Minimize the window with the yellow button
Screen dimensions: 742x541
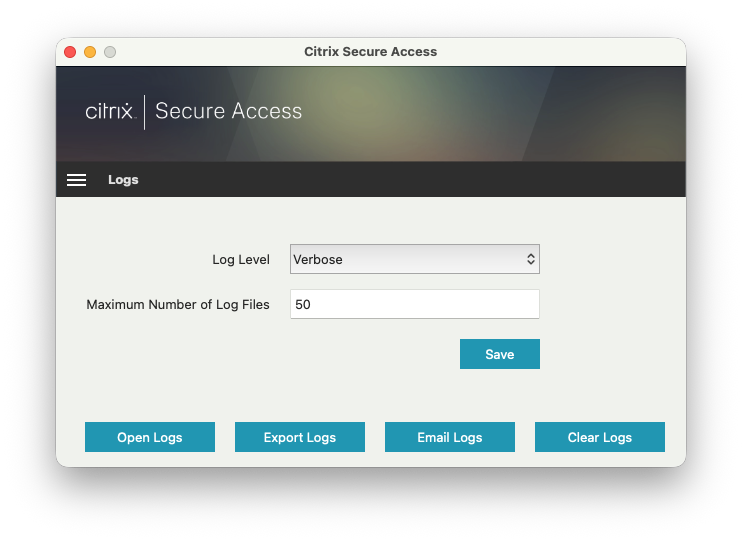coord(90,52)
